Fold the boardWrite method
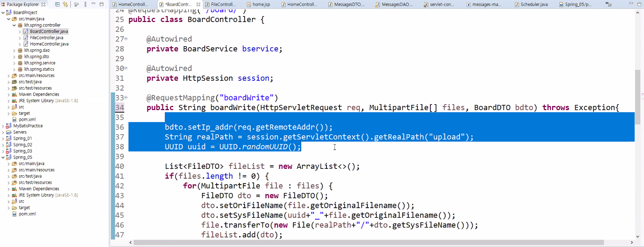644x247 pixels. (125, 98)
